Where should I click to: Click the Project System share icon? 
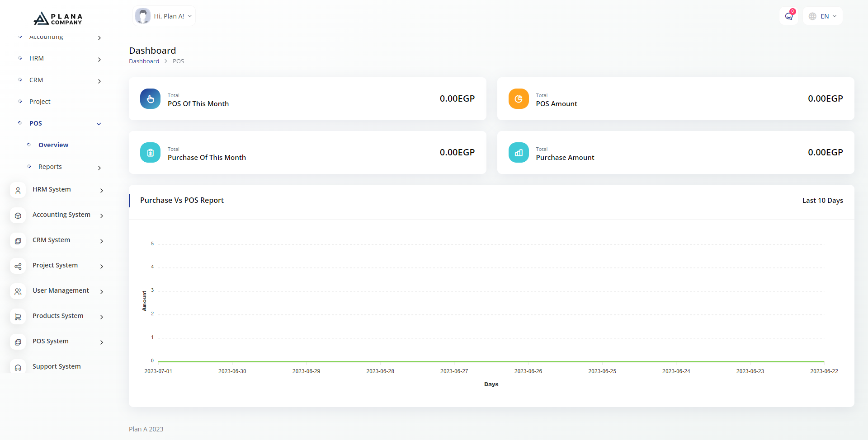18,266
